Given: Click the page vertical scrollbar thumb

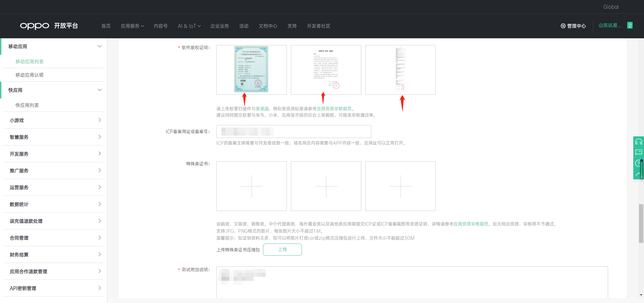Looking at the screenshot, I should pyautogui.click(x=641, y=223).
